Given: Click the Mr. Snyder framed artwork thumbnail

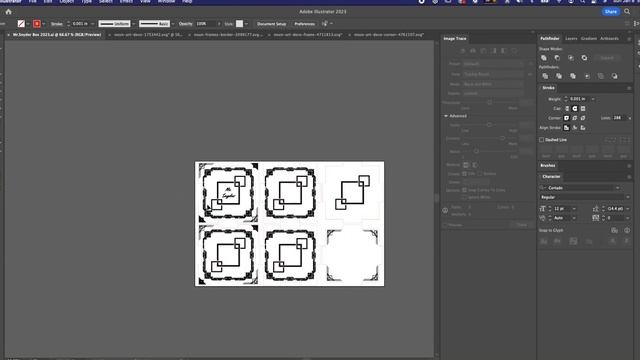Looking at the screenshot, I should click(x=228, y=193).
